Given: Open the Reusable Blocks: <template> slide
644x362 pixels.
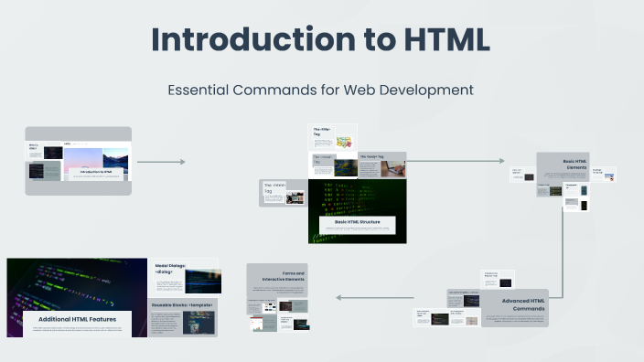Looking at the screenshot, I should [183, 318].
